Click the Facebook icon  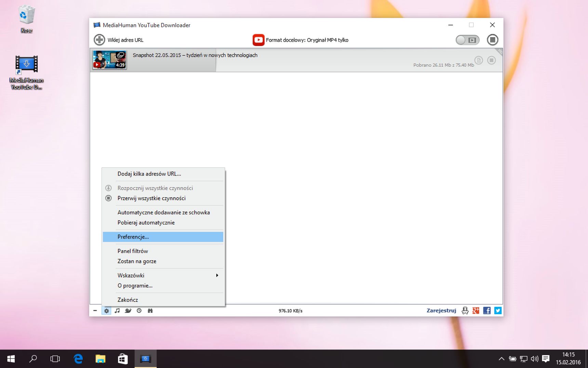pyautogui.click(x=487, y=310)
